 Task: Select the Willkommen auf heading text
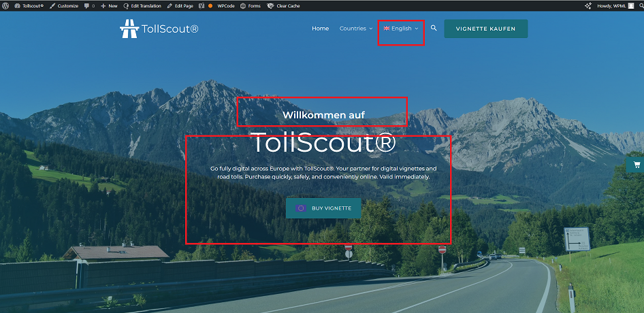(323, 115)
